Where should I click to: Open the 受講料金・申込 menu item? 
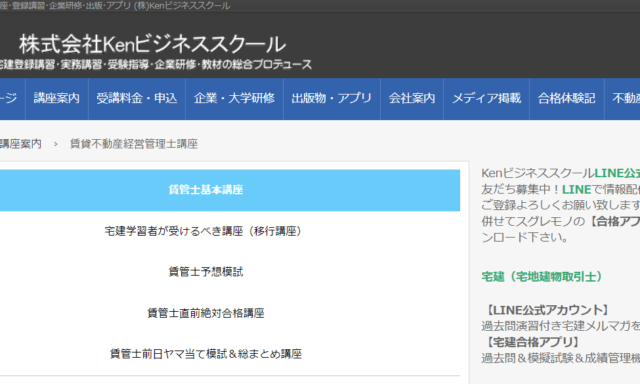[x=137, y=98]
